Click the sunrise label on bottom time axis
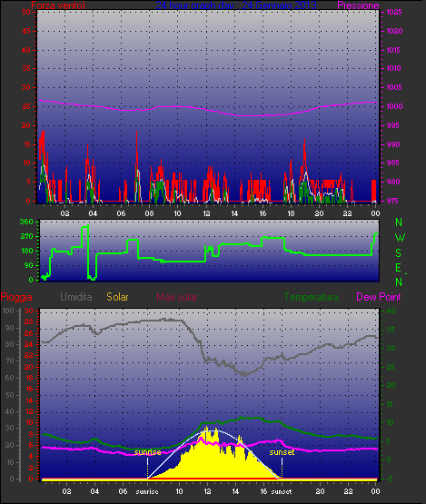426x504 pixels. coord(147,492)
